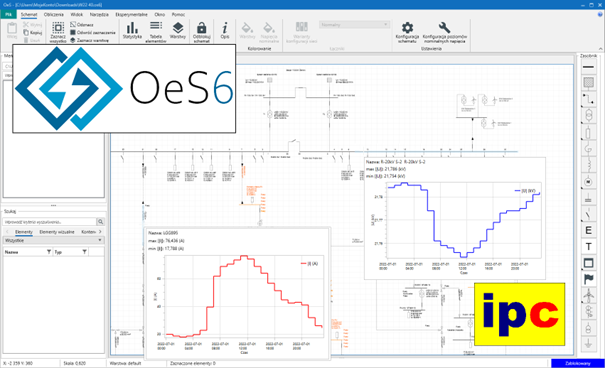605x368 pixels.
Task: Switch to the Schemat ribbon tab
Action: (29, 14)
